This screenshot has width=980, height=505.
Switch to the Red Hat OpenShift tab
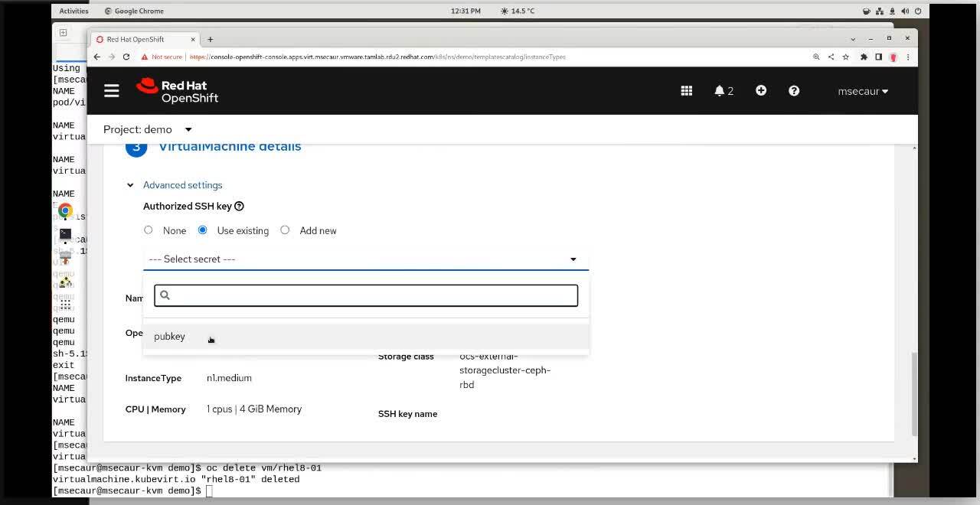142,39
